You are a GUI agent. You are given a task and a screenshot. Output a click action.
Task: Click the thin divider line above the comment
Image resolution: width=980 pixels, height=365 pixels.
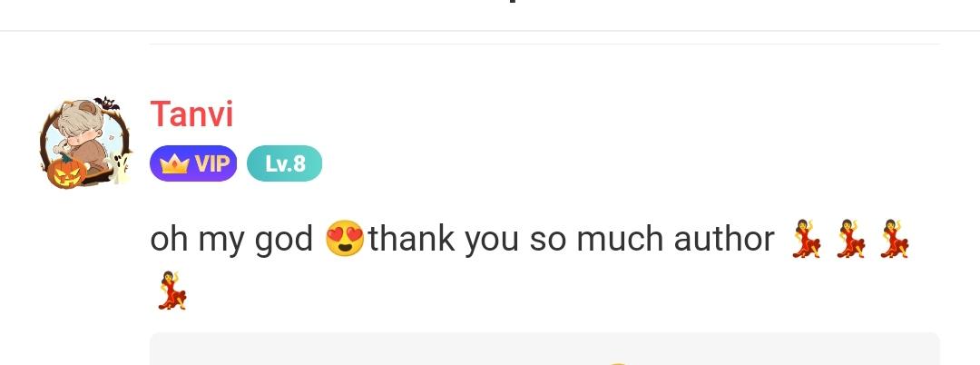[x=544, y=44]
